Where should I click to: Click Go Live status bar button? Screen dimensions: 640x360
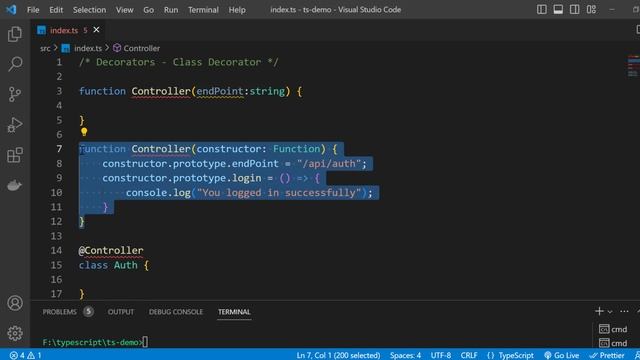561,355
